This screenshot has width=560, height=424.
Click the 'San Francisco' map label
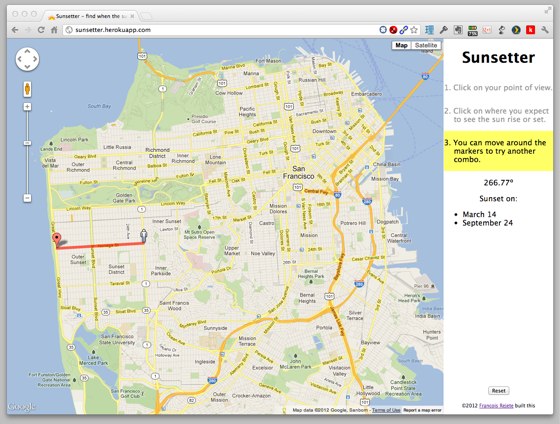point(299,172)
